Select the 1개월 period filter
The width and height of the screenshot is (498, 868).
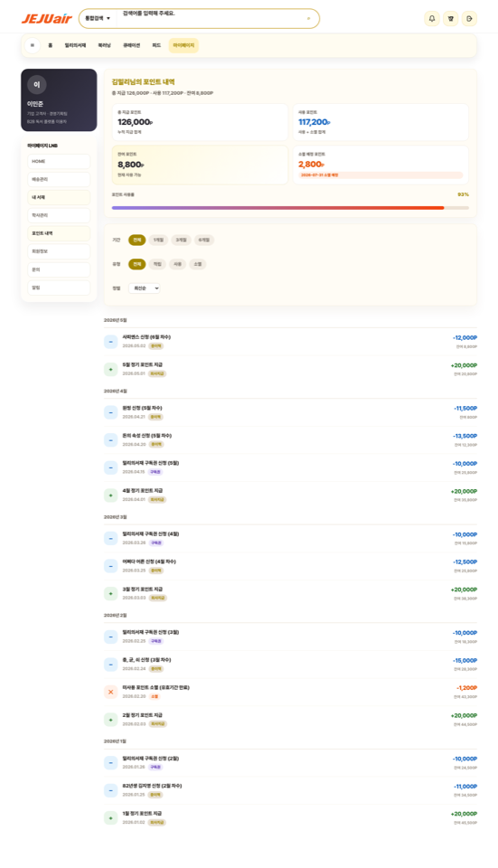coord(158,240)
